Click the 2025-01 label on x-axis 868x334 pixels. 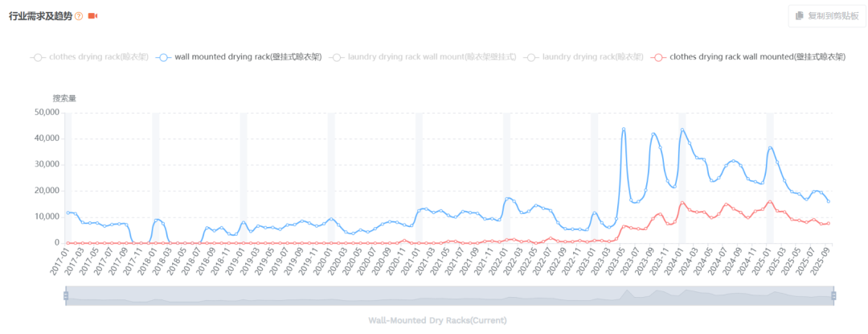tap(763, 263)
